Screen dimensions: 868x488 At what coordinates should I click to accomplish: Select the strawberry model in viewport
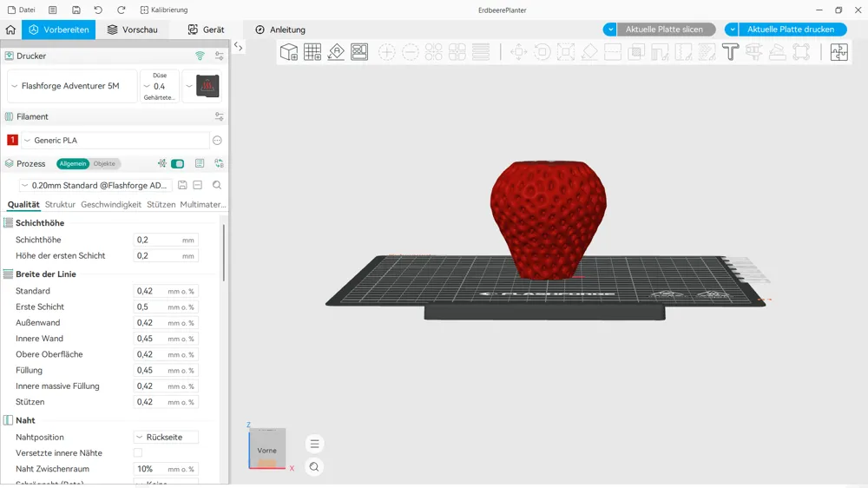(548, 220)
